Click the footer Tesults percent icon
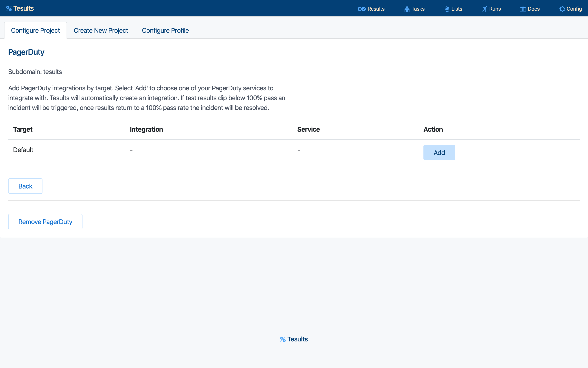Viewport: 588px width, 368px height. pos(283,339)
